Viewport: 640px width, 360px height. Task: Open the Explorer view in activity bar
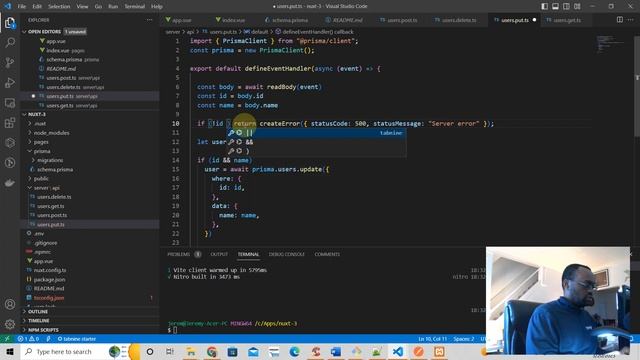[10, 23]
